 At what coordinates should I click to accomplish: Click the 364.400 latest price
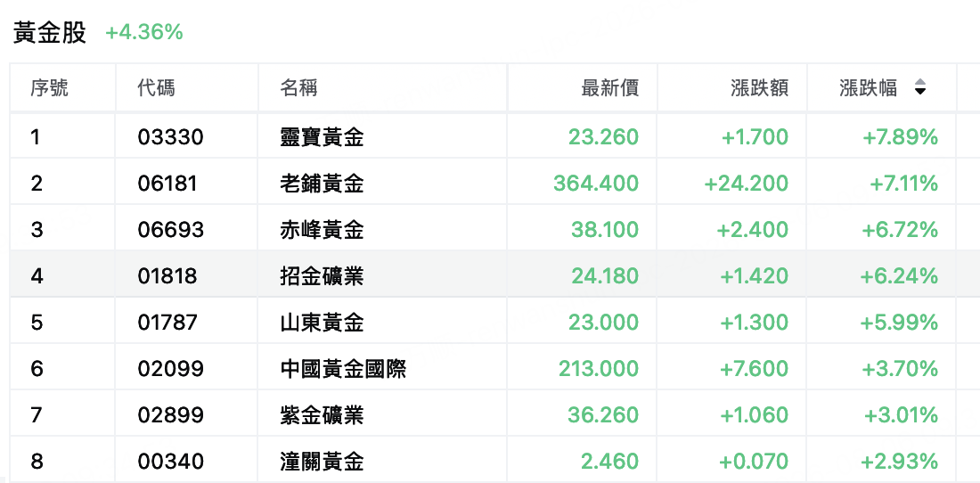click(x=596, y=183)
